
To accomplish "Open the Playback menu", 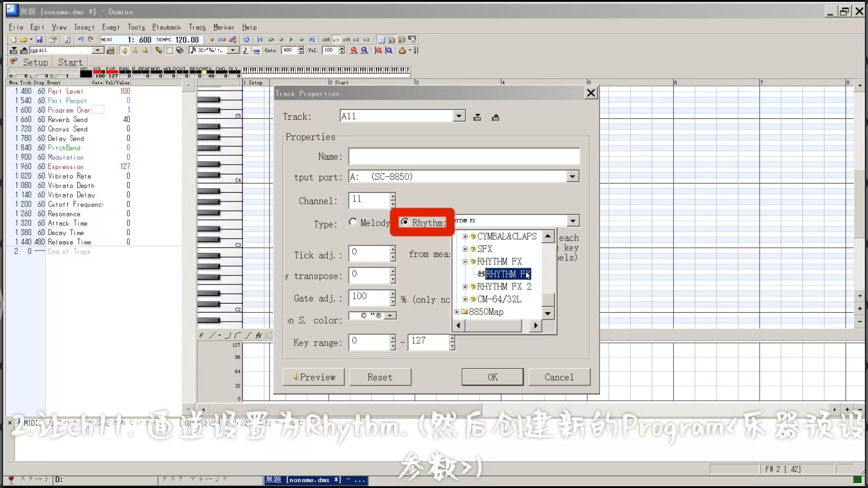I will [166, 28].
